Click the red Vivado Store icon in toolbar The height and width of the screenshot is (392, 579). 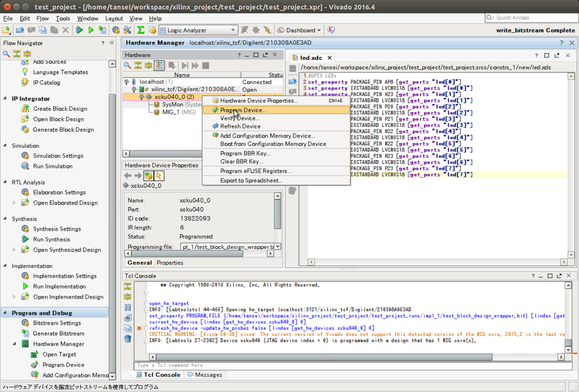331,31
